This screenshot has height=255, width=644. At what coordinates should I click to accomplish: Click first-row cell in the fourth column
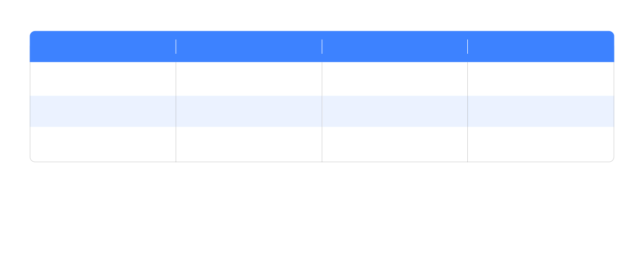[541, 79]
